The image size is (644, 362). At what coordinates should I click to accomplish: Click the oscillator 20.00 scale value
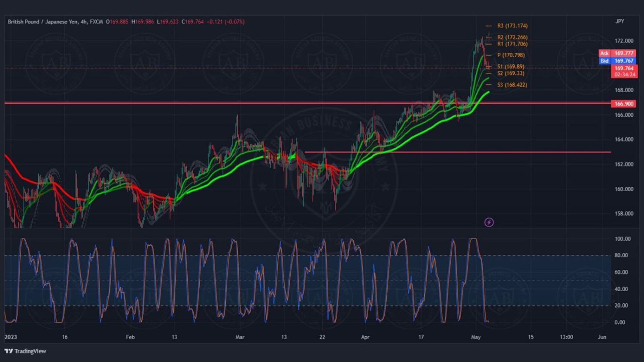click(x=621, y=306)
